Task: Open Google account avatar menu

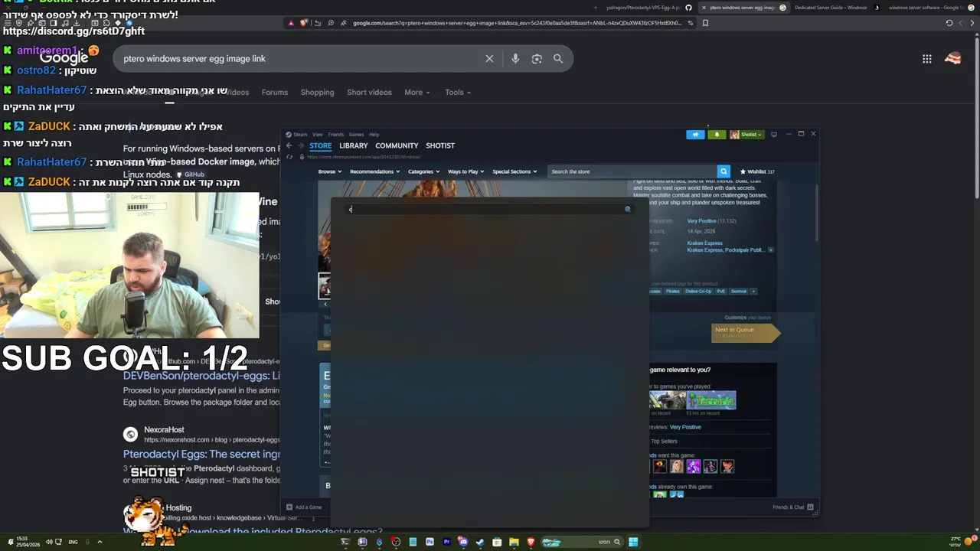Action: [x=953, y=59]
